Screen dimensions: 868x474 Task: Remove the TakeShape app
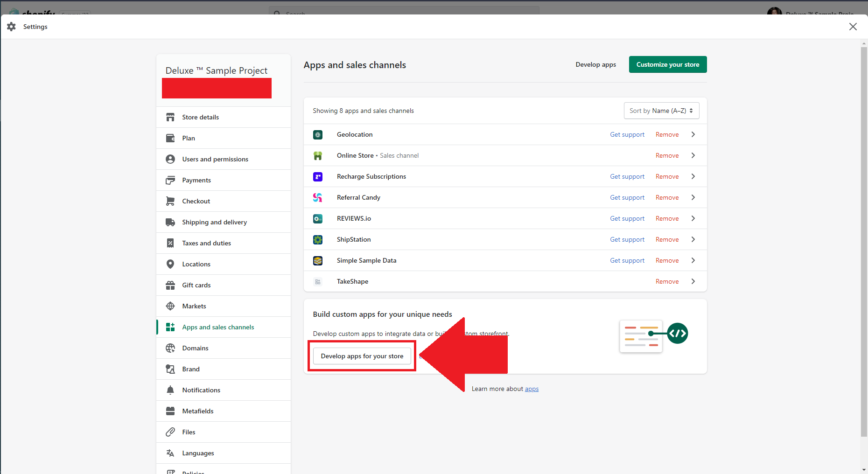667,281
